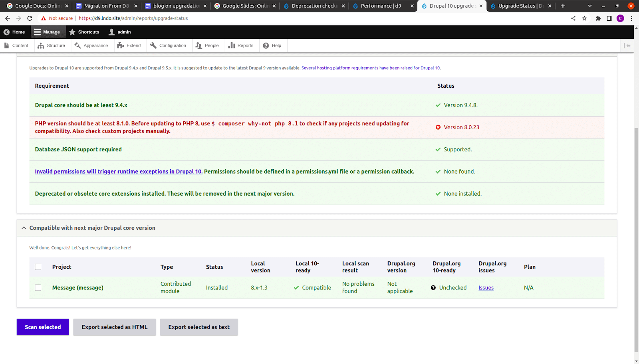Click the Scan selected button
Screen dimensions: 639x364
tap(43, 327)
